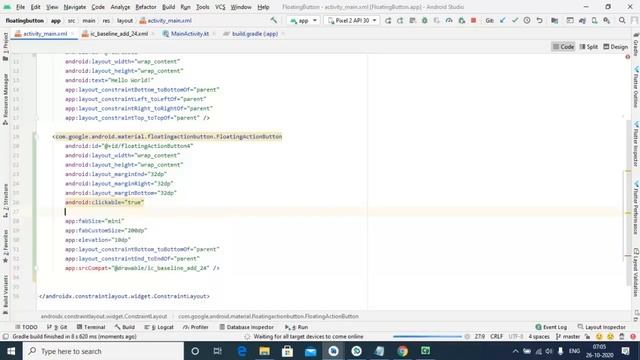Open Chrome from the taskbar
This screenshot has width=640, height=360.
pyautogui.click(x=402, y=351)
